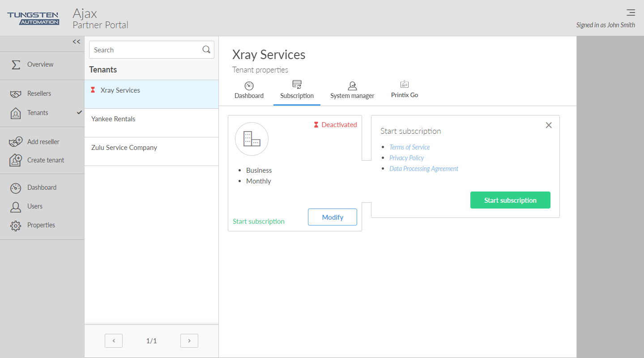
Task: Click the Add reseller icon
Action: click(x=16, y=142)
